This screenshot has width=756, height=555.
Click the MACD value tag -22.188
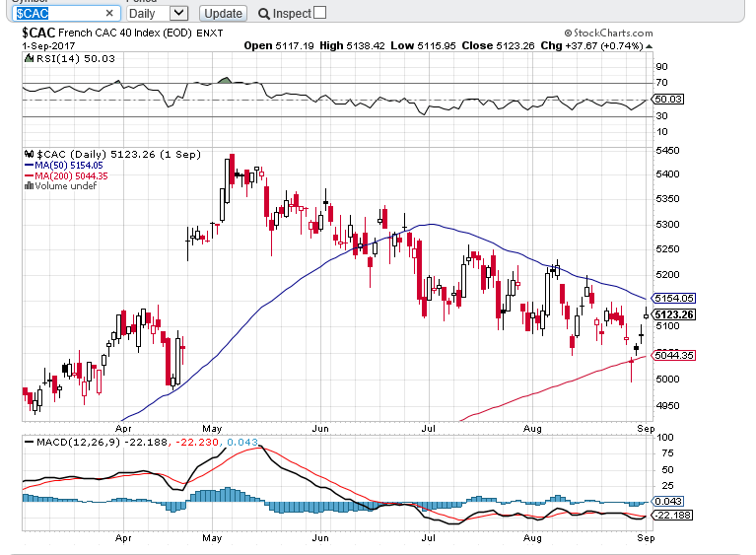coord(673,515)
